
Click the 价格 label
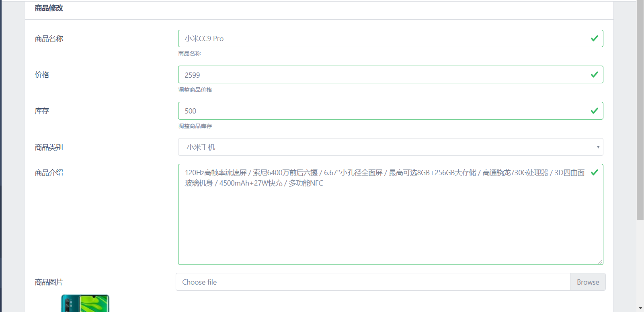tap(42, 75)
